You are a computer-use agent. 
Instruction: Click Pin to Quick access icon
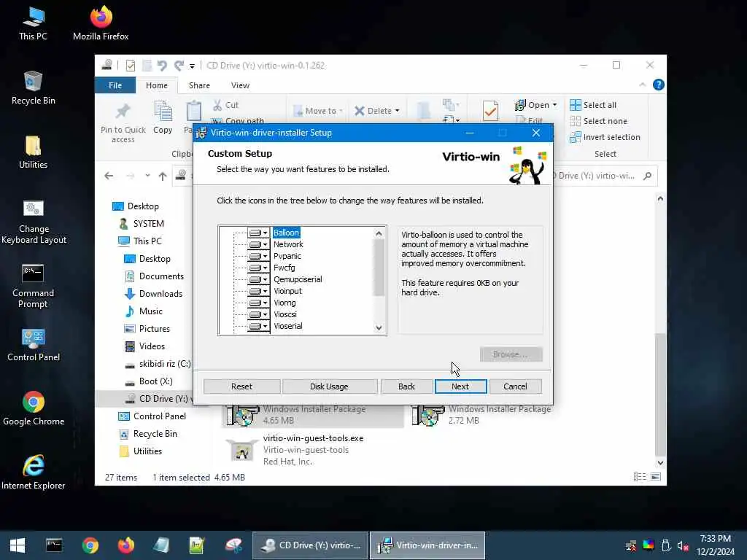pyautogui.click(x=123, y=112)
